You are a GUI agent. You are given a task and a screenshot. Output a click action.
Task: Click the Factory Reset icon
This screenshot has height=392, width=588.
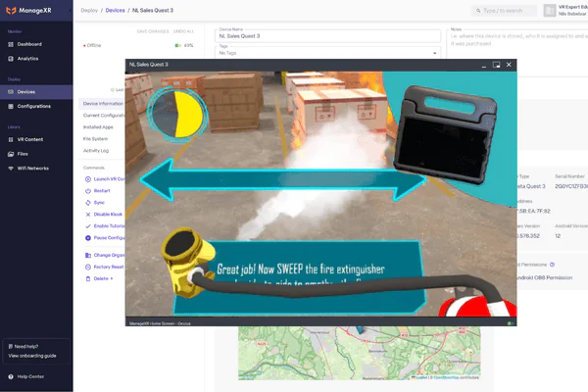[88, 268]
